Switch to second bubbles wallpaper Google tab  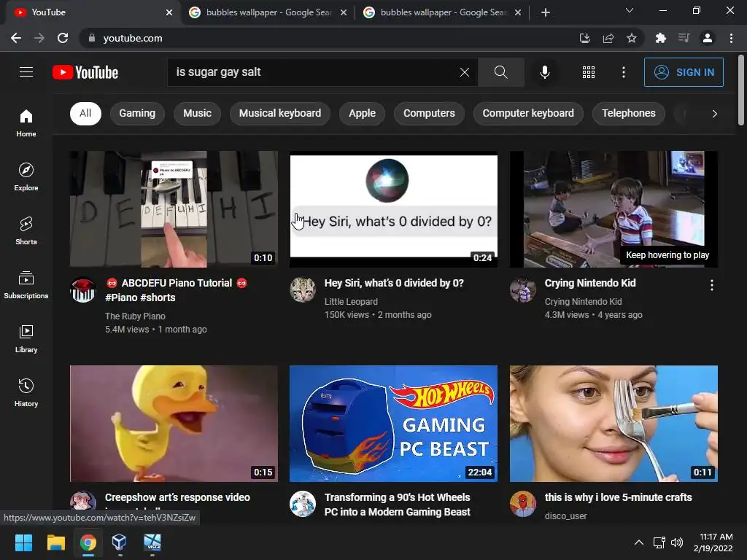(x=443, y=12)
